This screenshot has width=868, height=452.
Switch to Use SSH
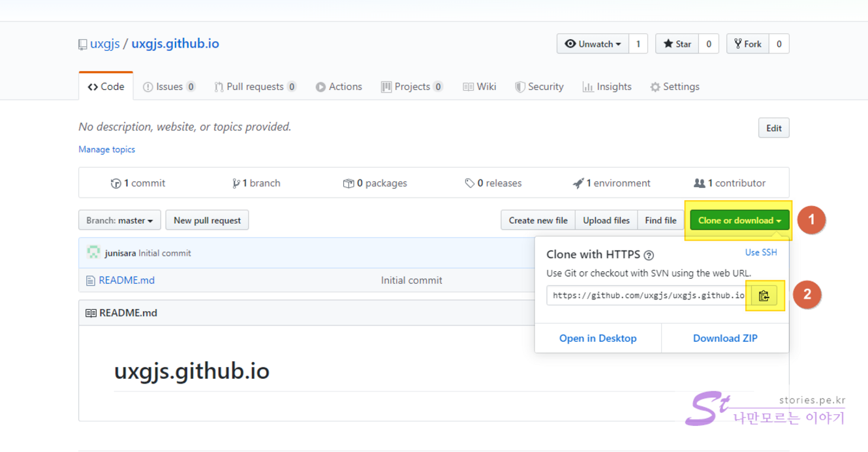[761, 252]
